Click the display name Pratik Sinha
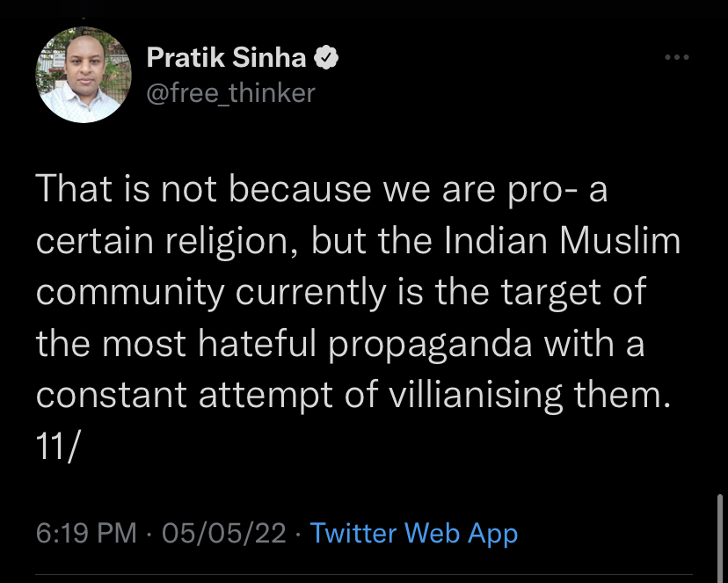 click(x=226, y=59)
